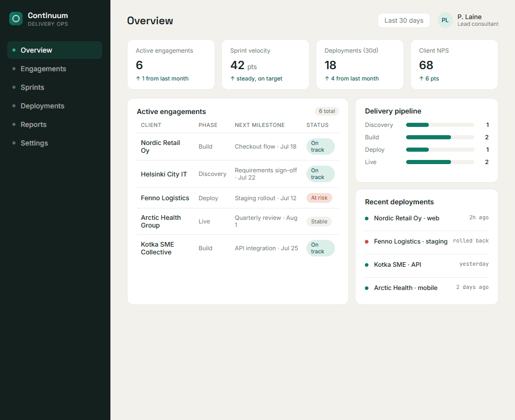Screen dimensions: 515x420
Task: Click API integration · Jul 25 milestone
Action: click(x=266, y=248)
